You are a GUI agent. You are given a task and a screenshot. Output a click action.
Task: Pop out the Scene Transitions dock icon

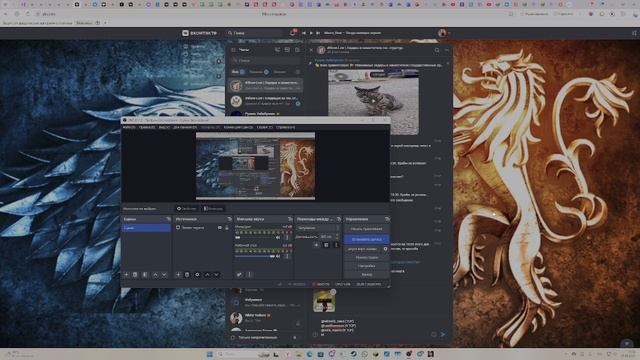pyautogui.click(x=339, y=219)
